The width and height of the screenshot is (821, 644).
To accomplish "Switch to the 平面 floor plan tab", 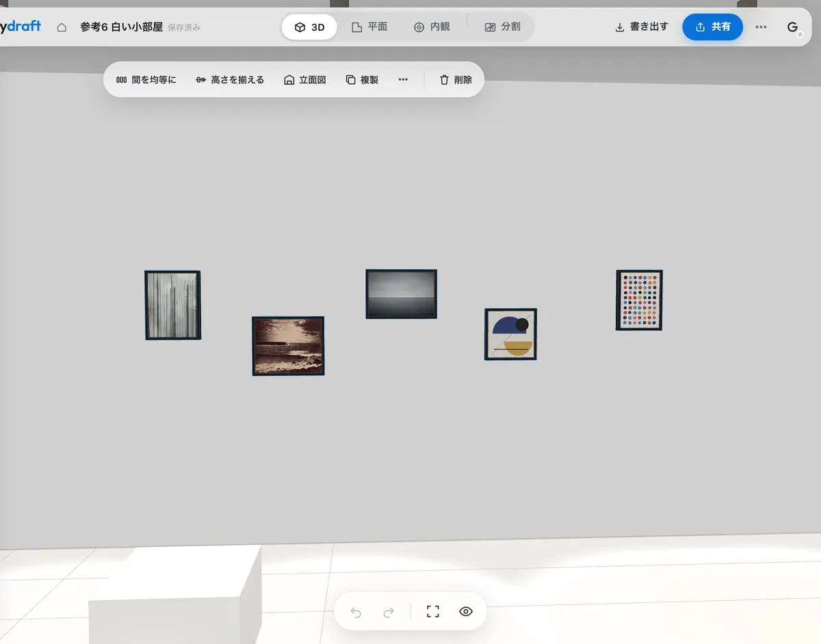I will tap(369, 27).
